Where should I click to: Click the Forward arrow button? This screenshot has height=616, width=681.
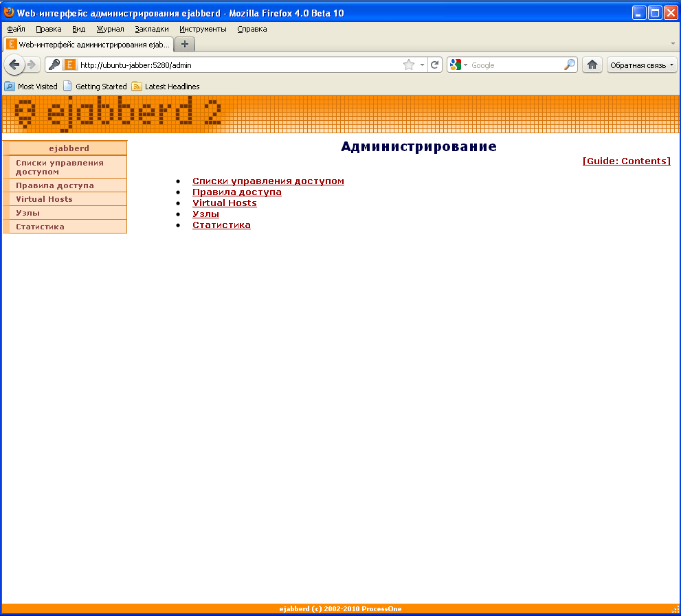[32, 65]
